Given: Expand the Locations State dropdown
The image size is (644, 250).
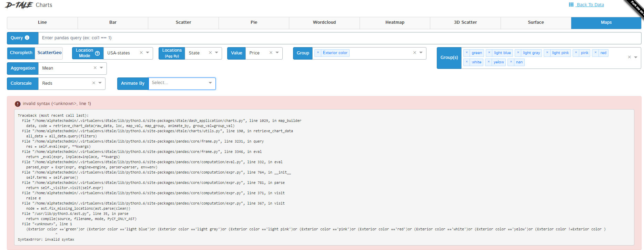Looking at the screenshot, I should tap(217, 53).
